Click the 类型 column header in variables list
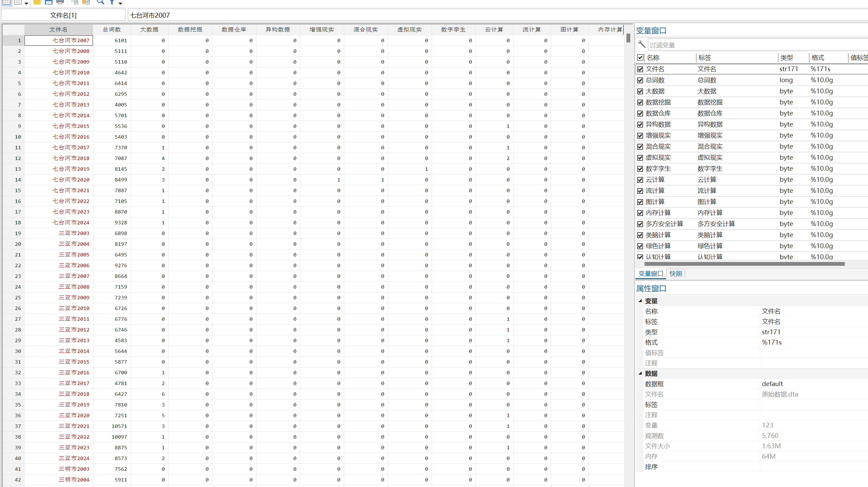Screen dimensions: 868x487 (786, 58)
